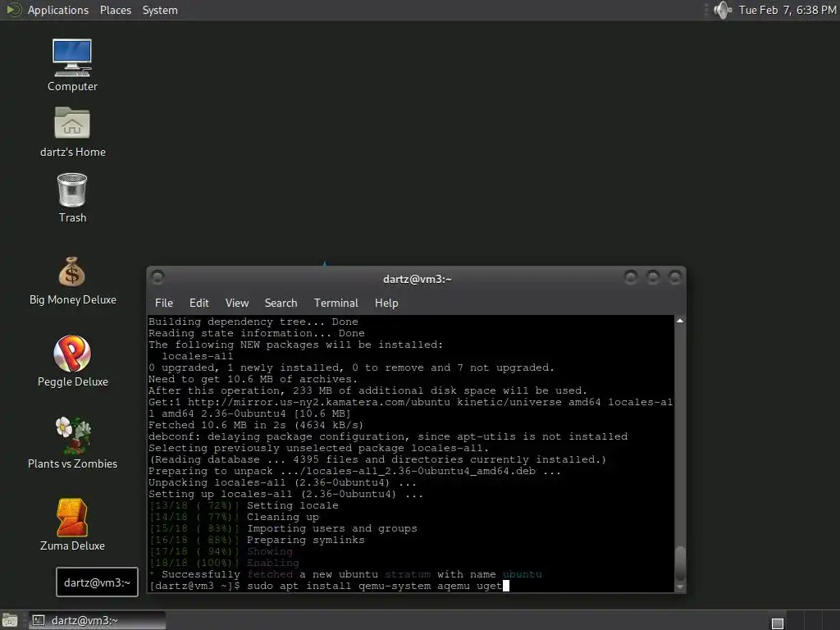This screenshot has width=840, height=630.
Task: Click the 'Successfully fetched a new ubuntu stratum' line
Action: (345, 574)
